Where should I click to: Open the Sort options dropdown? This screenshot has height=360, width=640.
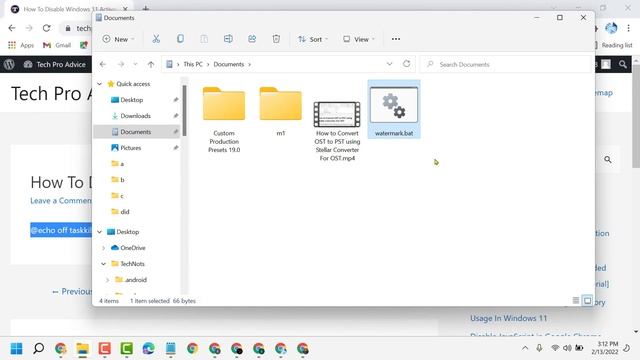[x=313, y=39]
